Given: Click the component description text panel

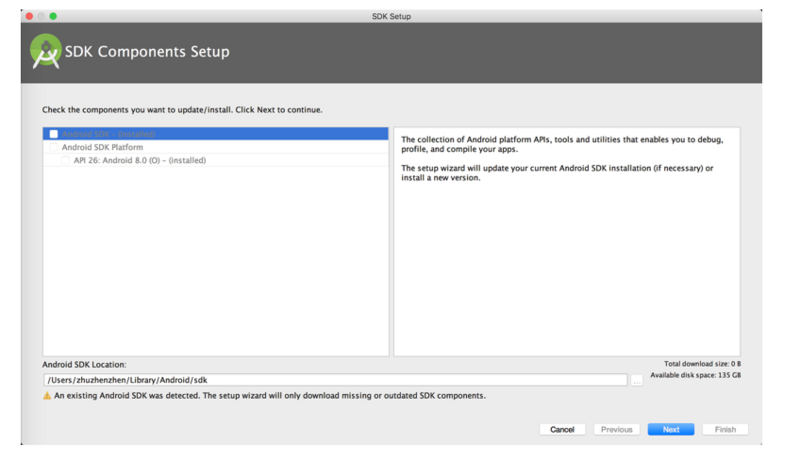Looking at the screenshot, I should pyautogui.click(x=566, y=241).
